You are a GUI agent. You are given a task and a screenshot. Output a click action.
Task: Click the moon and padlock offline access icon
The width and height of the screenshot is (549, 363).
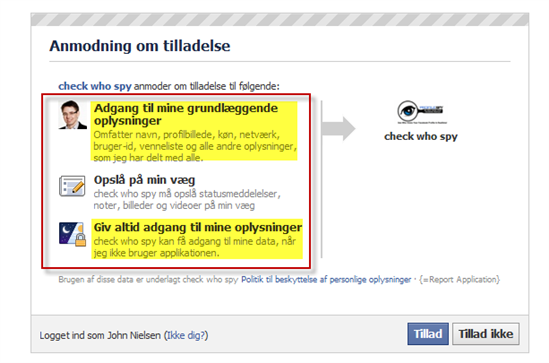(x=72, y=234)
